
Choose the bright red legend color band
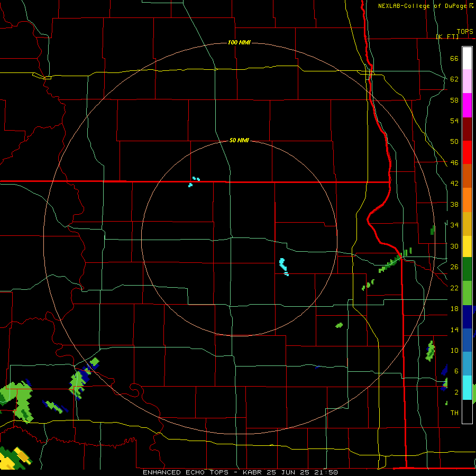[x=467, y=153]
